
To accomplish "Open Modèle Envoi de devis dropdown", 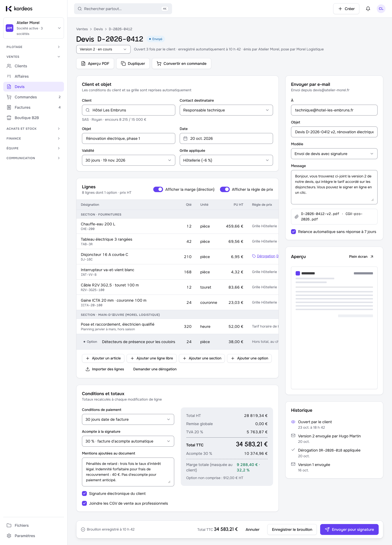I will pos(334,154).
